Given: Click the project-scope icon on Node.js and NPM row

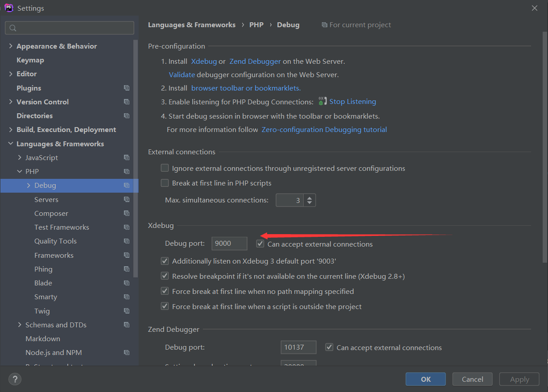Looking at the screenshot, I should 127,353.
